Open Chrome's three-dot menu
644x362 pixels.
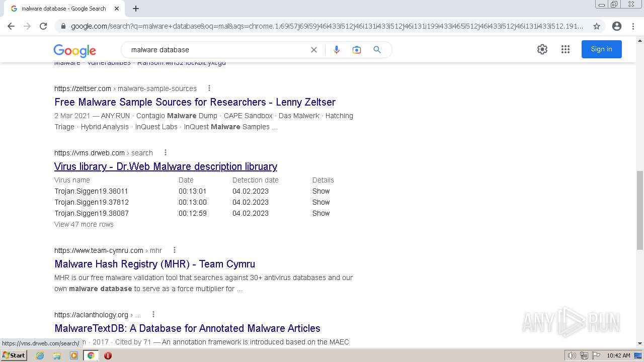[633, 26]
